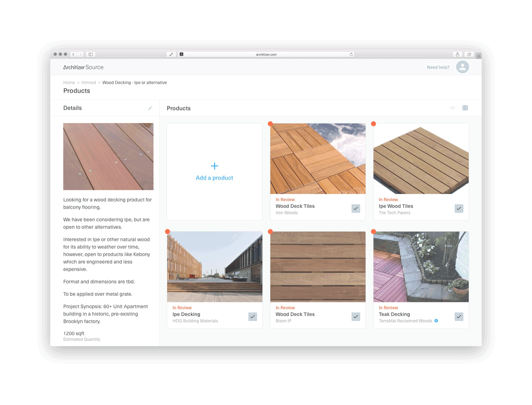Go to Home breadcrumb

pyautogui.click(x=69, y=83)
